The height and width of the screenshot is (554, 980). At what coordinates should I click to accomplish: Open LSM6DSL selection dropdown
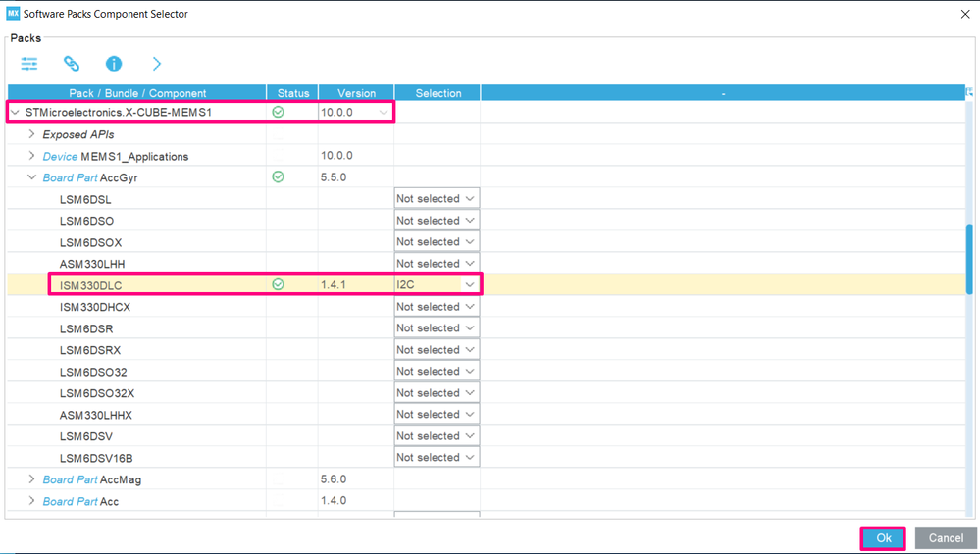coord(437,199)
